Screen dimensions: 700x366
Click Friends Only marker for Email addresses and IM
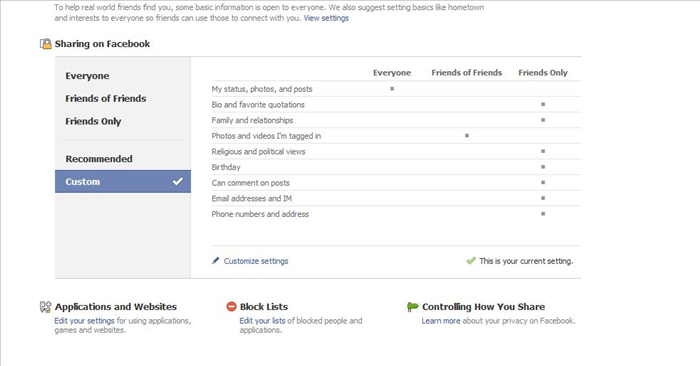click(543, 198)
